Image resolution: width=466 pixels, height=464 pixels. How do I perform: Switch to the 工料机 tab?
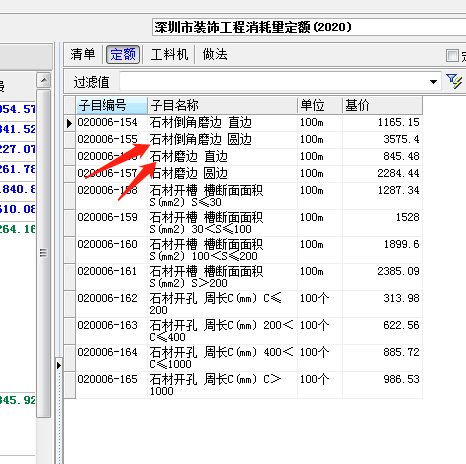click(169, 54)
